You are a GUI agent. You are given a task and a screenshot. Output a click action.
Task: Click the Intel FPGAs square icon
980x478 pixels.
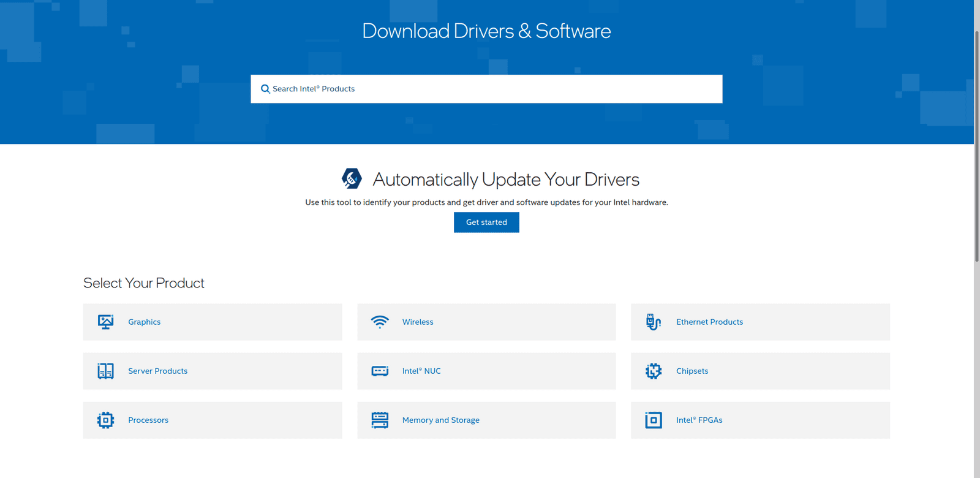click(x=654, y=420)
